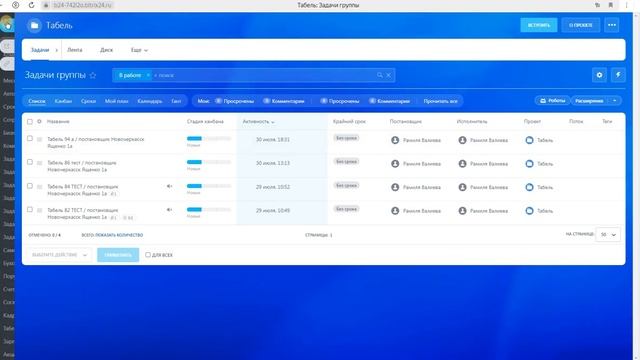
Task: Open row menu icon for Табель 94 task
Action: tap(40, 140)
